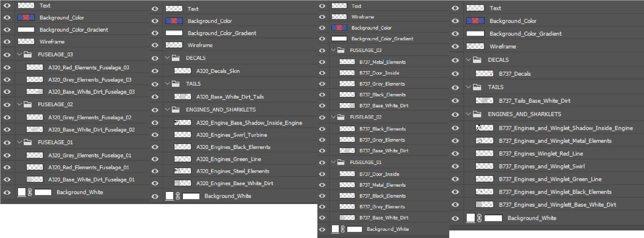Image resolution: width=644 pixels, height=238 pixels.
Task: Hide the B737_Decals layer
Action: [x=455, y=74]
